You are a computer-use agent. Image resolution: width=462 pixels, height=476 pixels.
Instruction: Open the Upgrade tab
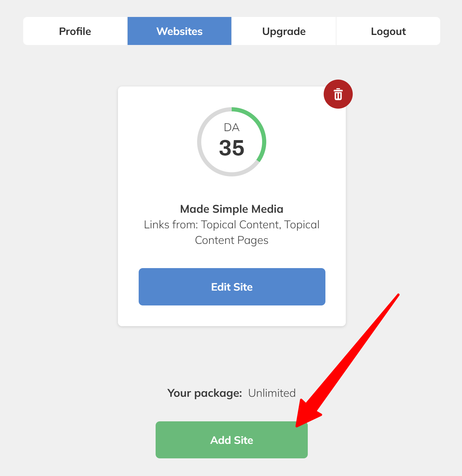tap(284, 31)
